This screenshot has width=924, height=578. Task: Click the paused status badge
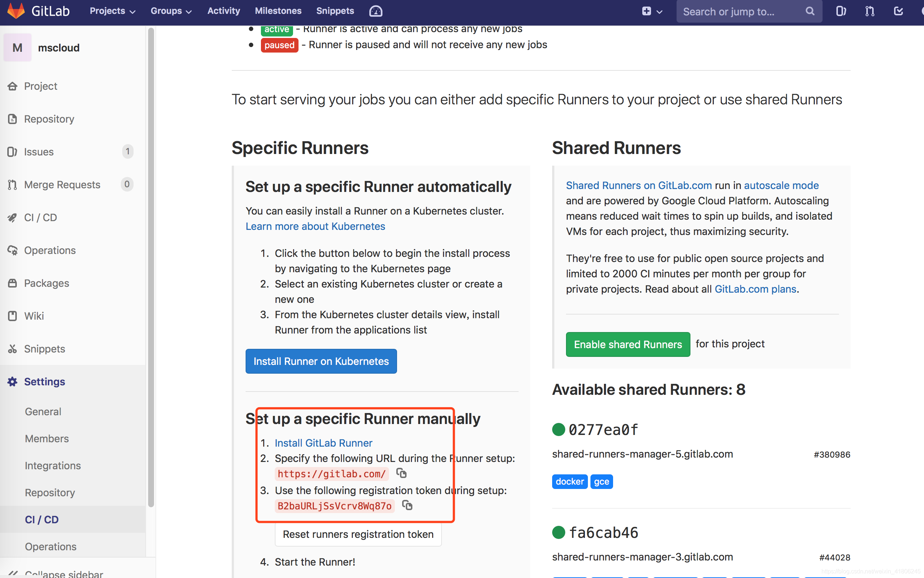280,45
